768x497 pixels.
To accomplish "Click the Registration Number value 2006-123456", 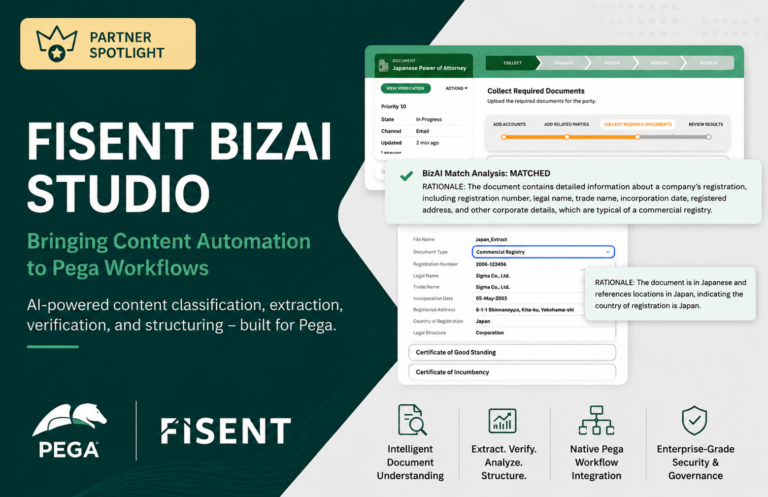I will 491,264.
